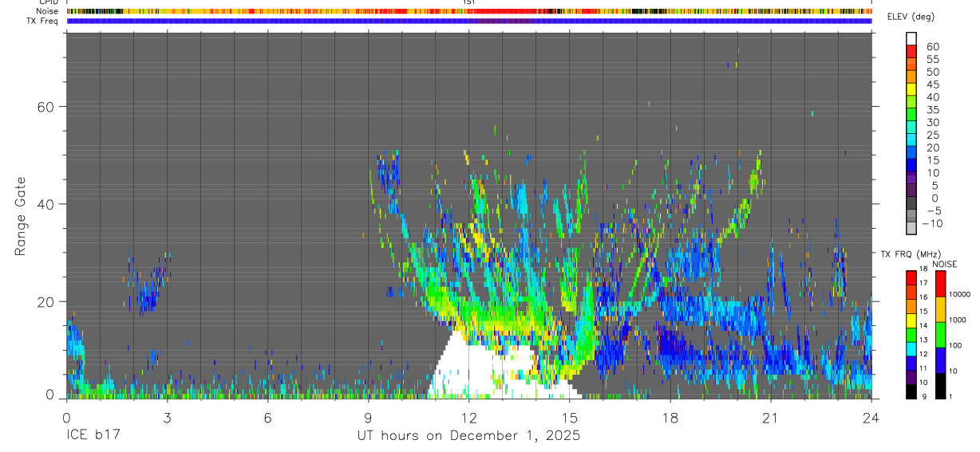Select the yellow 14-15 MHz segment of TX FRQ bar

(911, 320)
